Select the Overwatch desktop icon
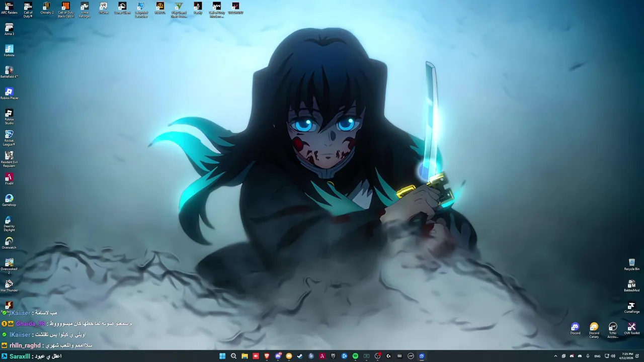 point(9,243)
